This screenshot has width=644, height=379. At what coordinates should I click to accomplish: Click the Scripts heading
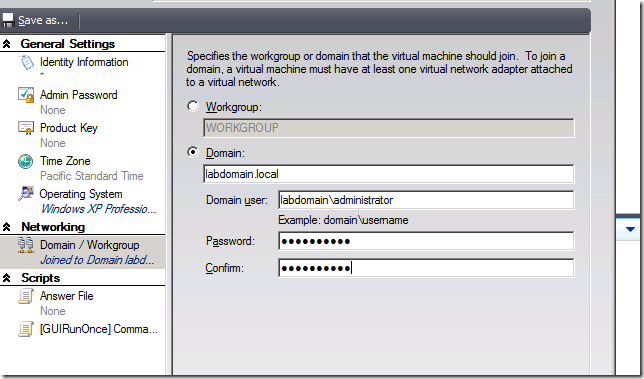(41, 278)
